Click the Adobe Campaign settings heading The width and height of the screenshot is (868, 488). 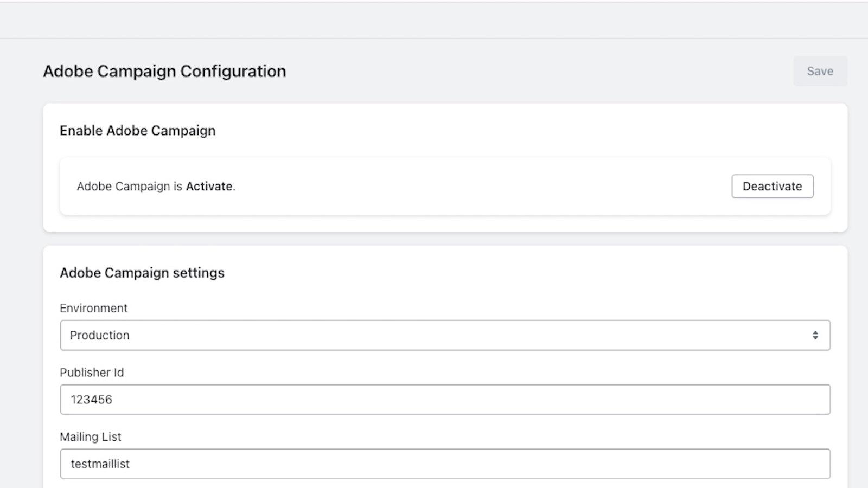coord(142,273)
